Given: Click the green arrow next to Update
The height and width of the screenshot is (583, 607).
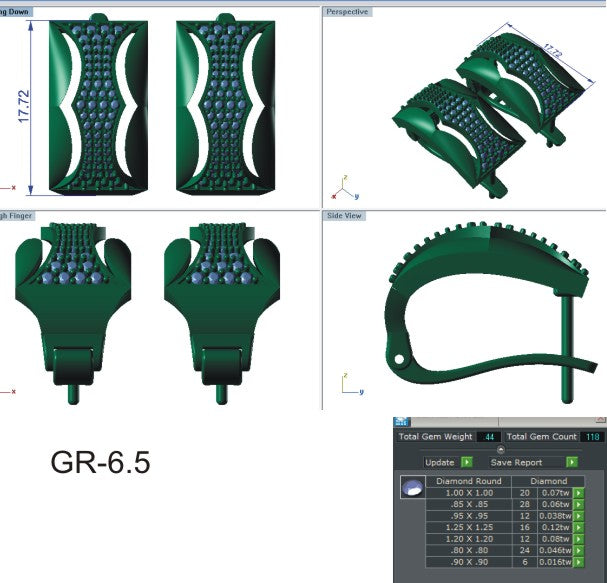Looking at the screenshot, I should pos(467,462).
